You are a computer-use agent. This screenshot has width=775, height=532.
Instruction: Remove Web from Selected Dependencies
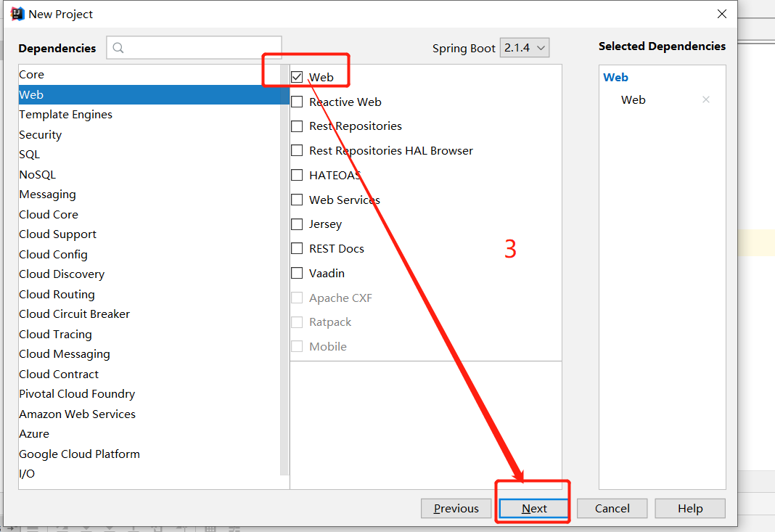click(x=706, y=100)
